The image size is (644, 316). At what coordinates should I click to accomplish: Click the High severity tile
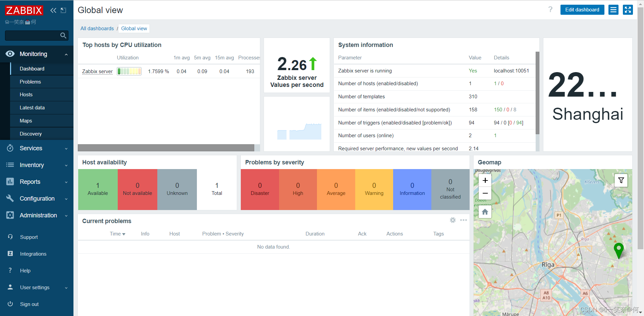pos(298,190)
